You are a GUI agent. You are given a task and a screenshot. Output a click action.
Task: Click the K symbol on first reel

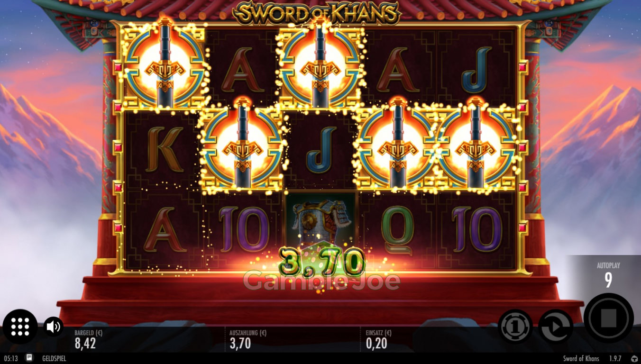(164, 149)
